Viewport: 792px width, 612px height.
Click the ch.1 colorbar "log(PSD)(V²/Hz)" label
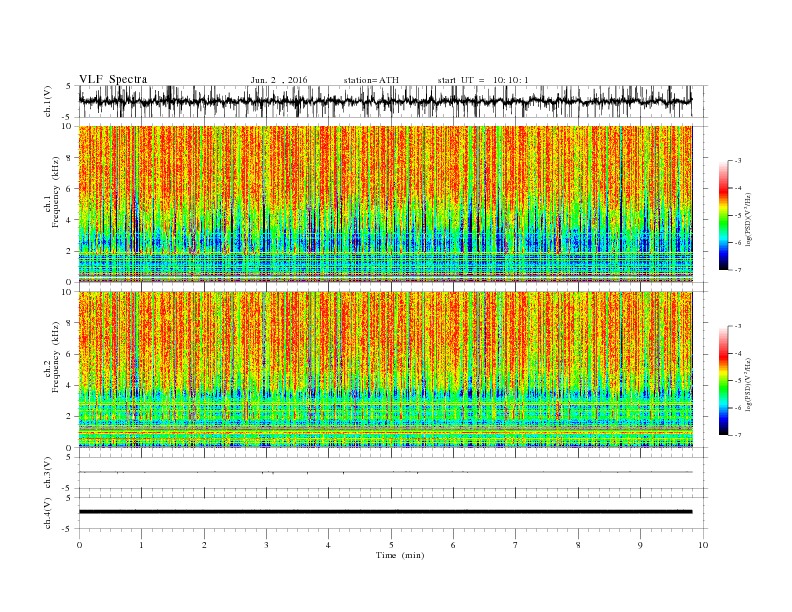748,219
